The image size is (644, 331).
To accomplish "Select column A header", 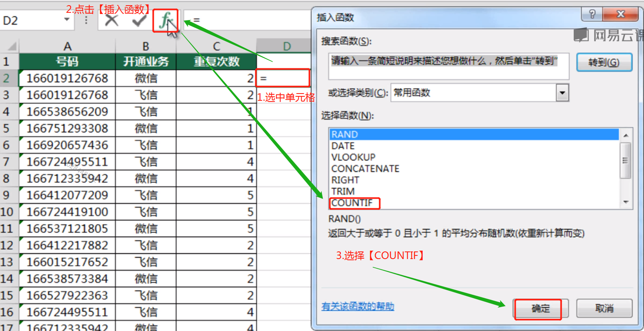I will [68, 46].
